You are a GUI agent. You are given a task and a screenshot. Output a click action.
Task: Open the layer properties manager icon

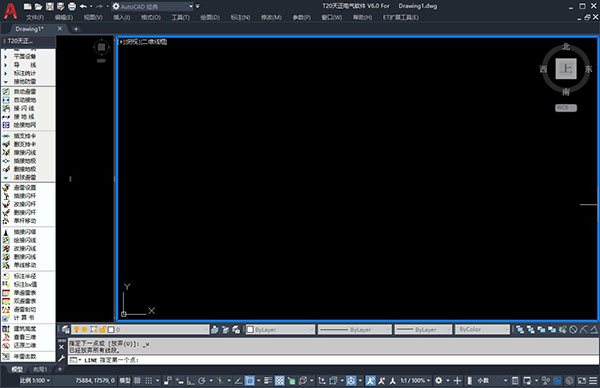point(65,329)
